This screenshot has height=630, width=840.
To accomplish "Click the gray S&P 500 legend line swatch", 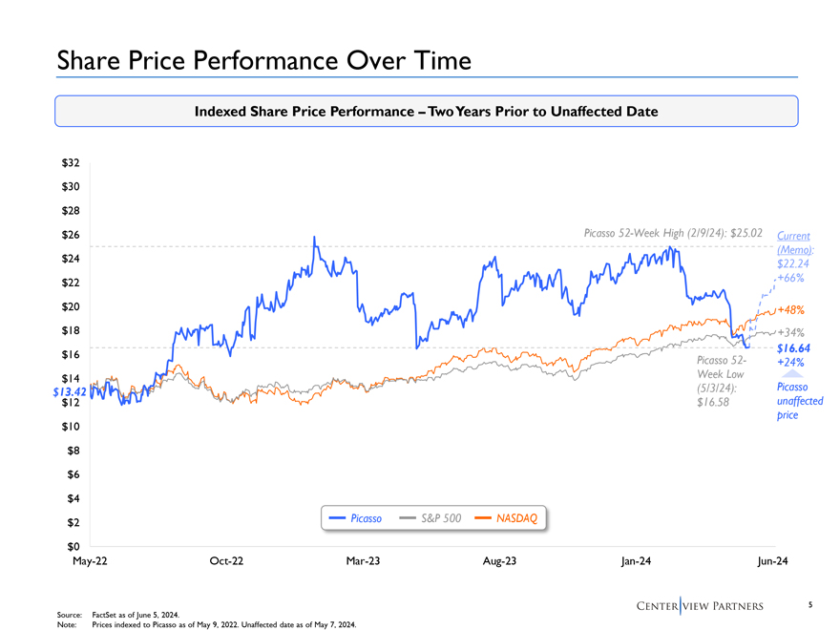I will [x=408, y=518].
